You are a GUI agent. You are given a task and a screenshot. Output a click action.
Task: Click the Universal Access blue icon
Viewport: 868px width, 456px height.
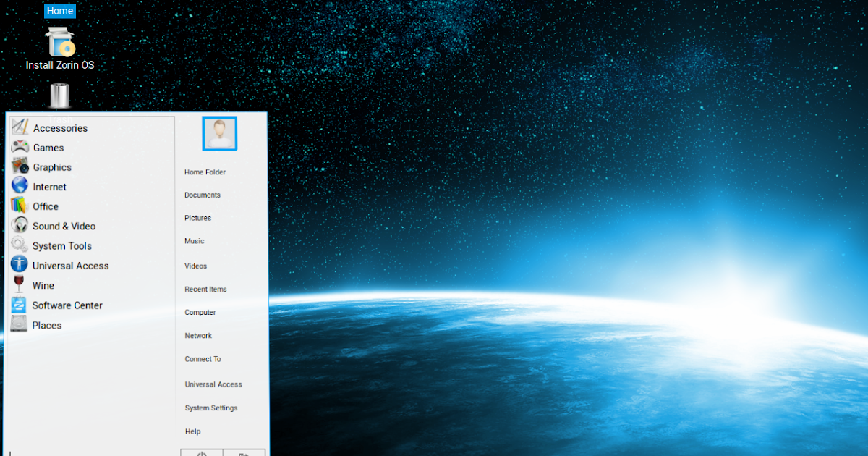19,264
